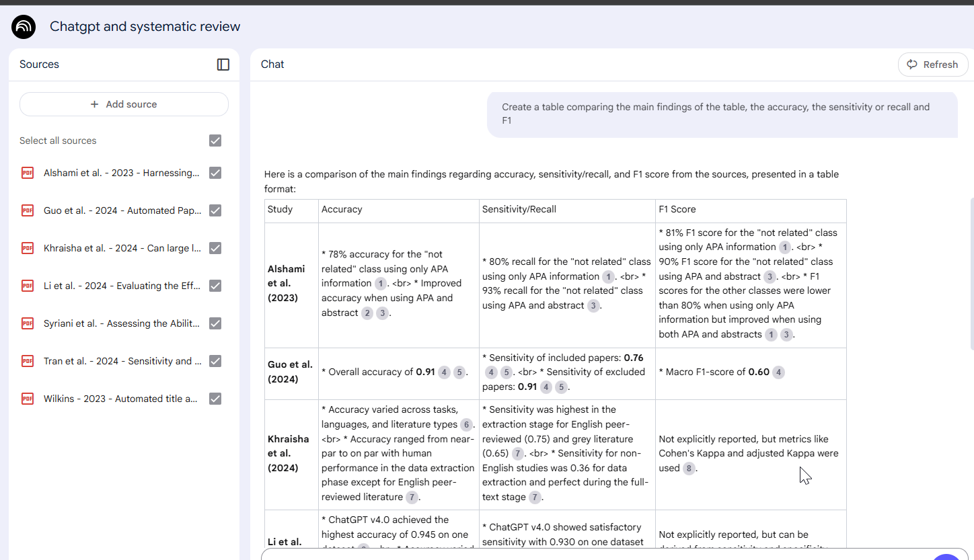The width and height of the screenshot is (974, 560).
Task: Open source 'Alshami et al. - 2023 - Harnessing...'
Action: point(122,173)
